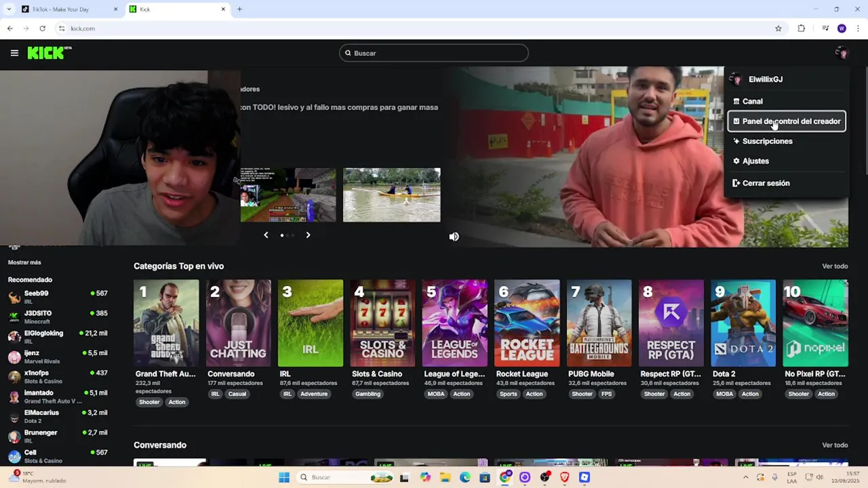Choose Cerrar sesión to log out
Screen dimensions: 868x488
pos(786,183)
